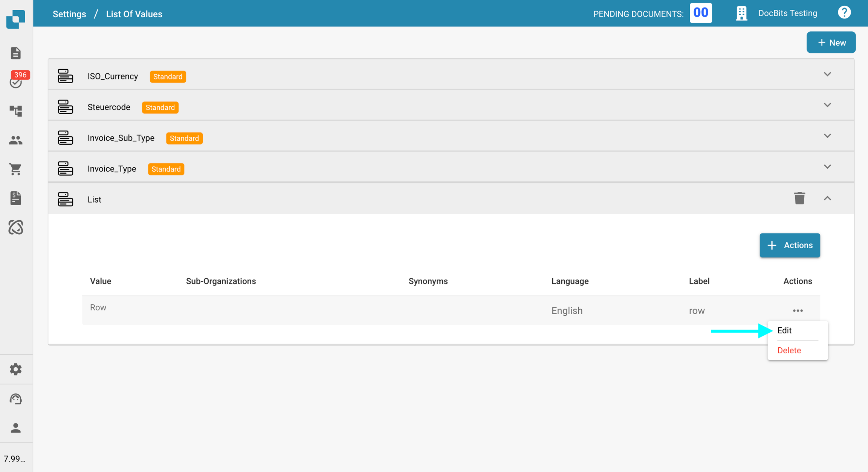Open the documents icon in sidebar

15,53
